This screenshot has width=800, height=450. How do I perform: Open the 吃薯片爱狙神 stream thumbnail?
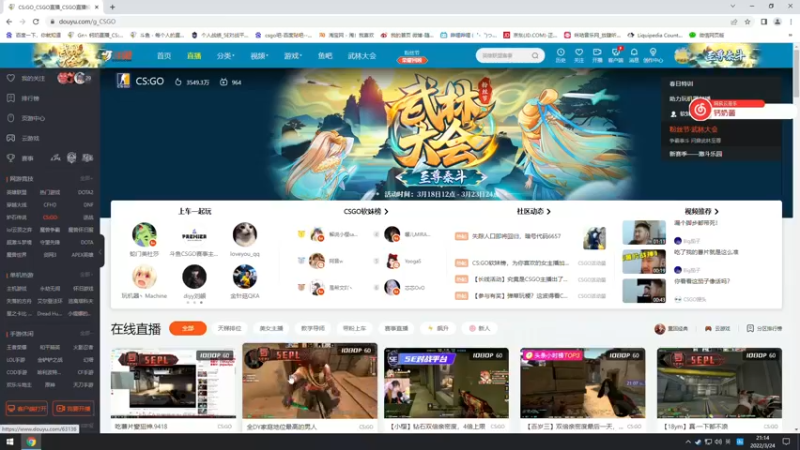tap(173, 383)
